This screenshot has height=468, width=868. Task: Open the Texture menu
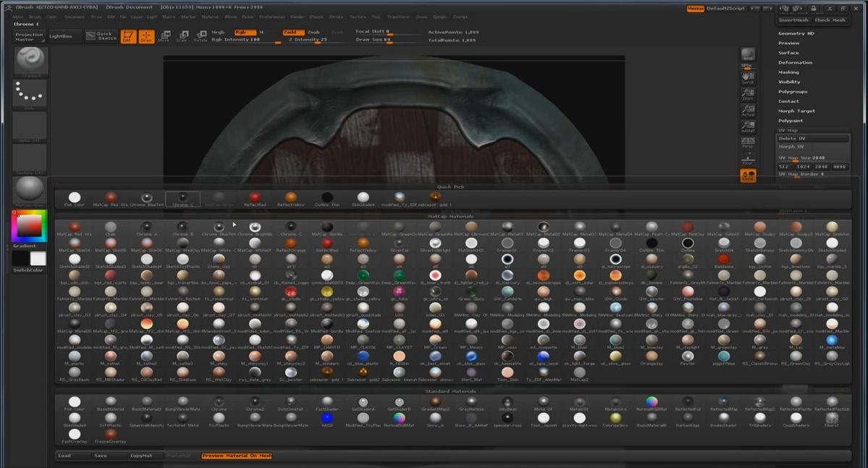point(358,17)
